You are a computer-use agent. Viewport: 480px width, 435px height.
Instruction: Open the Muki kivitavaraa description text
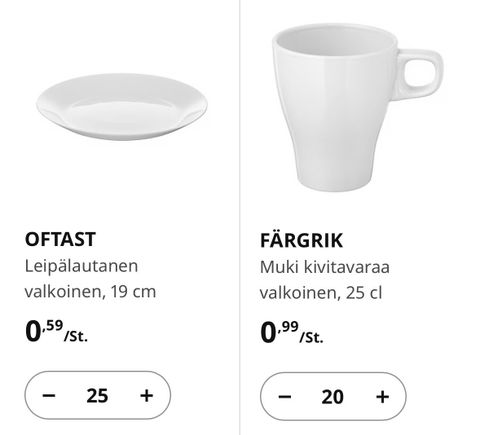point(325,267)
